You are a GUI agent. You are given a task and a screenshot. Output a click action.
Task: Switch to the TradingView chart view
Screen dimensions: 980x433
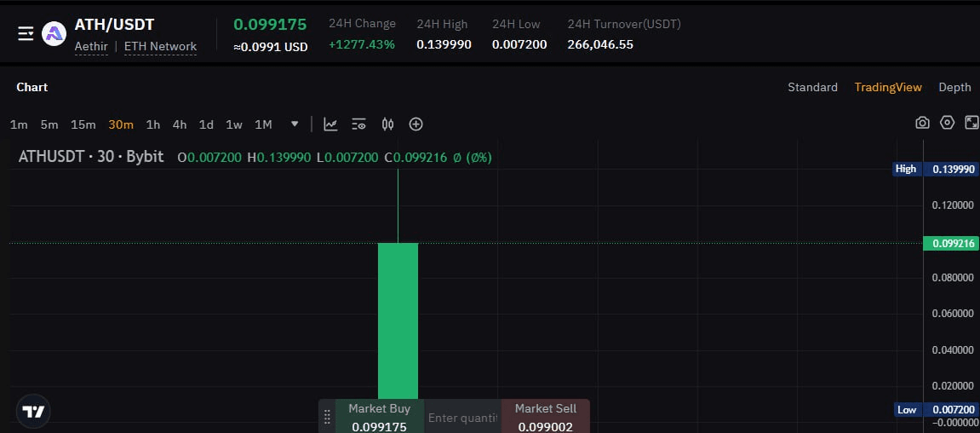click(x=888, y=87)
